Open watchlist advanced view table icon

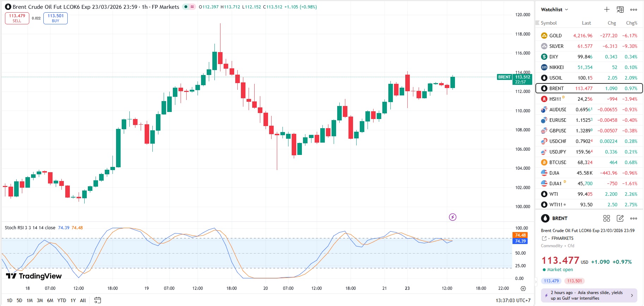coord(620,10)
